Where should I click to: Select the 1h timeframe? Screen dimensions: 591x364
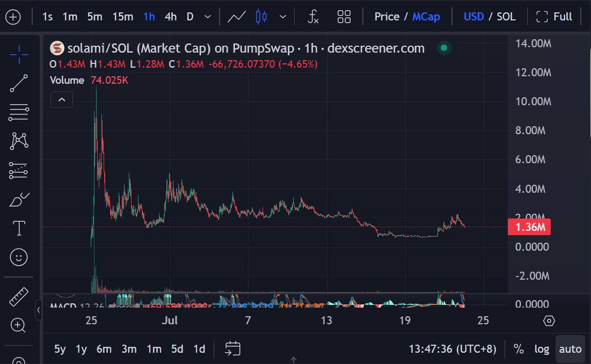pos(149,17)
